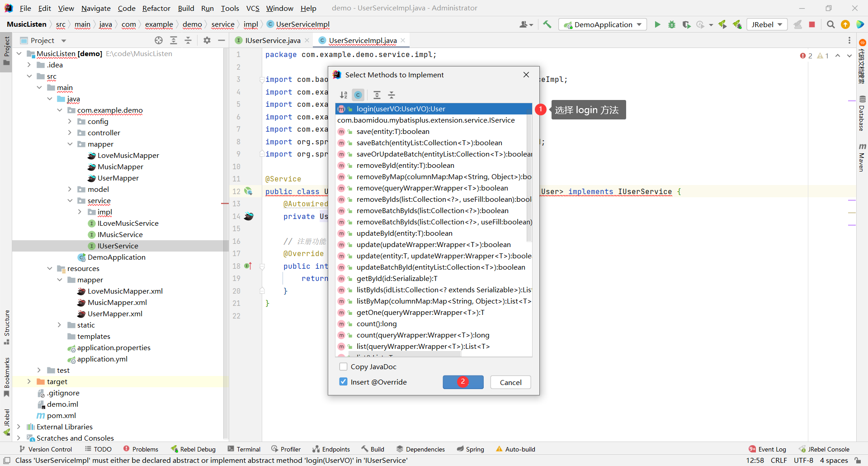This screenshot has height=466, width=868.
Task: Click the Build project hammer icon
Action: (547, 24)
